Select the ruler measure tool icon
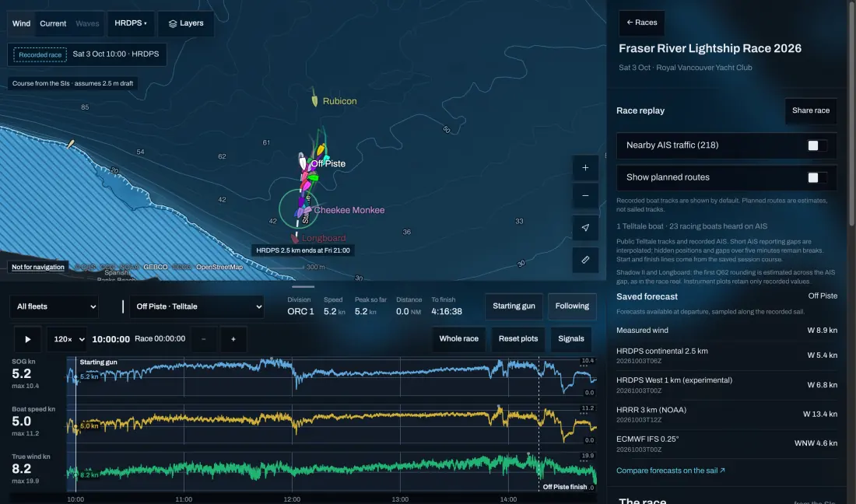 coord(585,260)
